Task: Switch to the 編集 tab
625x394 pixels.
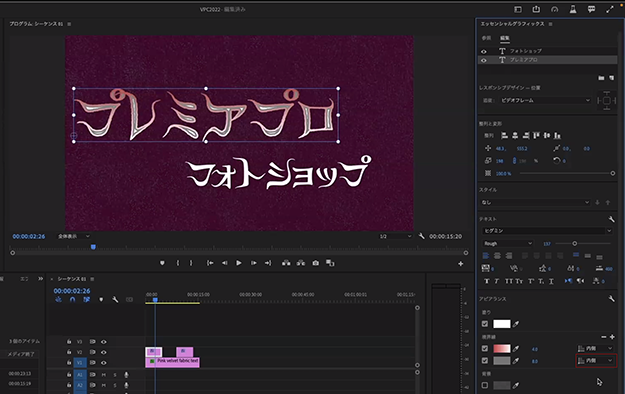Action: 505,38
